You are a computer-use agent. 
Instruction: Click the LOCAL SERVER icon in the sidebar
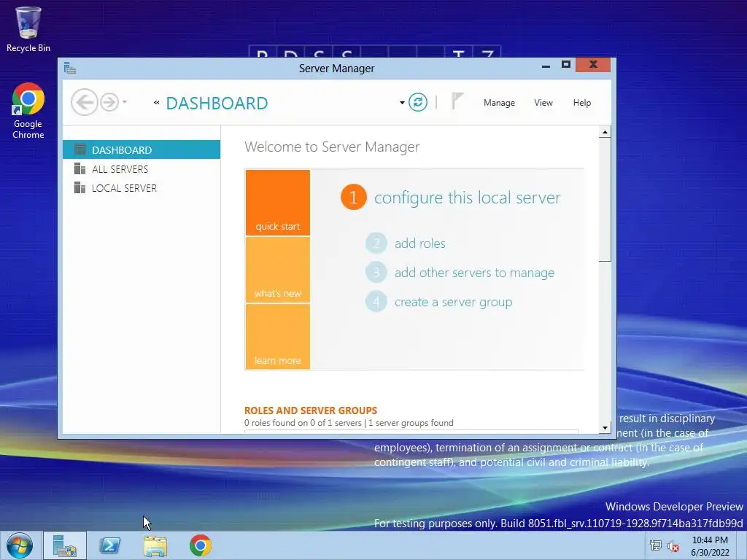point(80,187)
